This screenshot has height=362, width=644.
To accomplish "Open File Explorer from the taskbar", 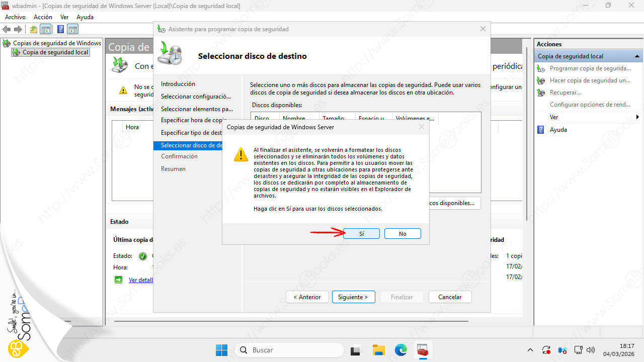I will [378, 350].
